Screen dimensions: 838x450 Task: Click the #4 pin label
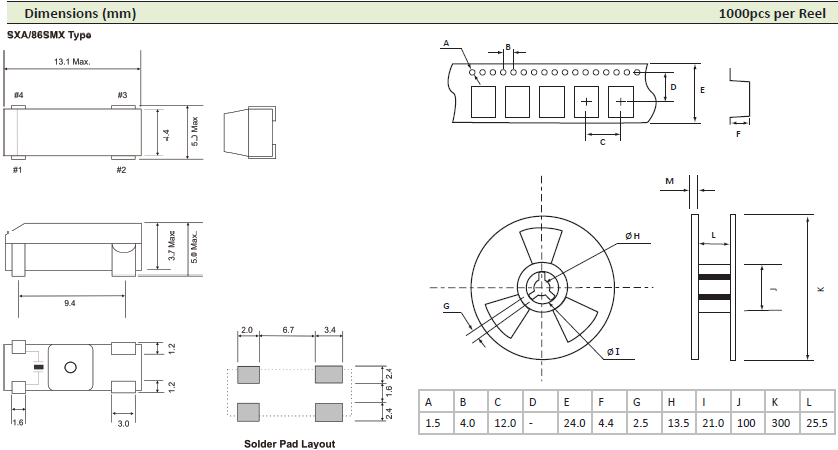pos(18,95)
